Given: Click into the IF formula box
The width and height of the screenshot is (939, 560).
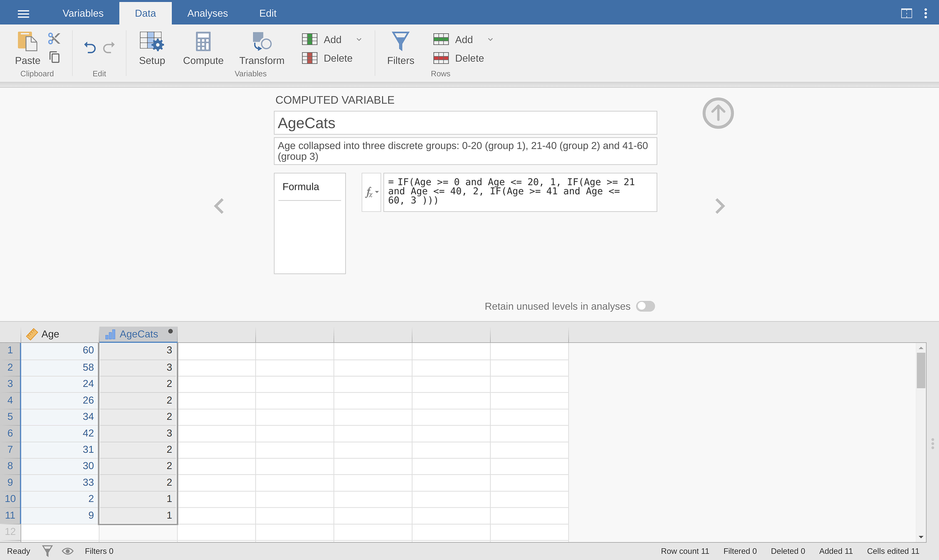Looking at the screenshot, I should [x=520, y=193].
